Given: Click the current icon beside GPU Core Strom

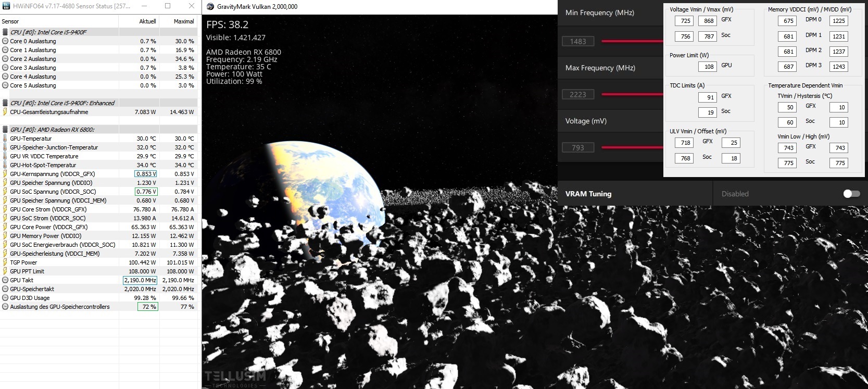Looking at the screenshot, I should (x=5, y=209).
